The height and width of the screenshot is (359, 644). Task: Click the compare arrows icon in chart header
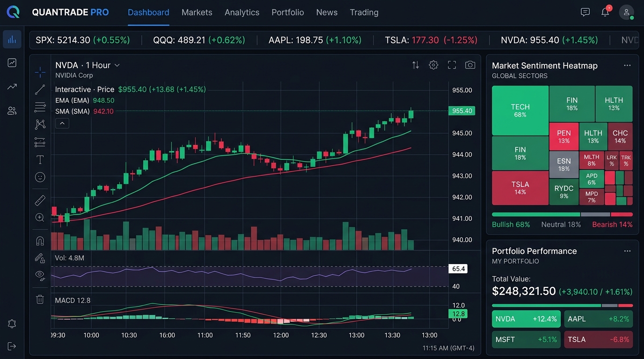(x=416, y=65)
